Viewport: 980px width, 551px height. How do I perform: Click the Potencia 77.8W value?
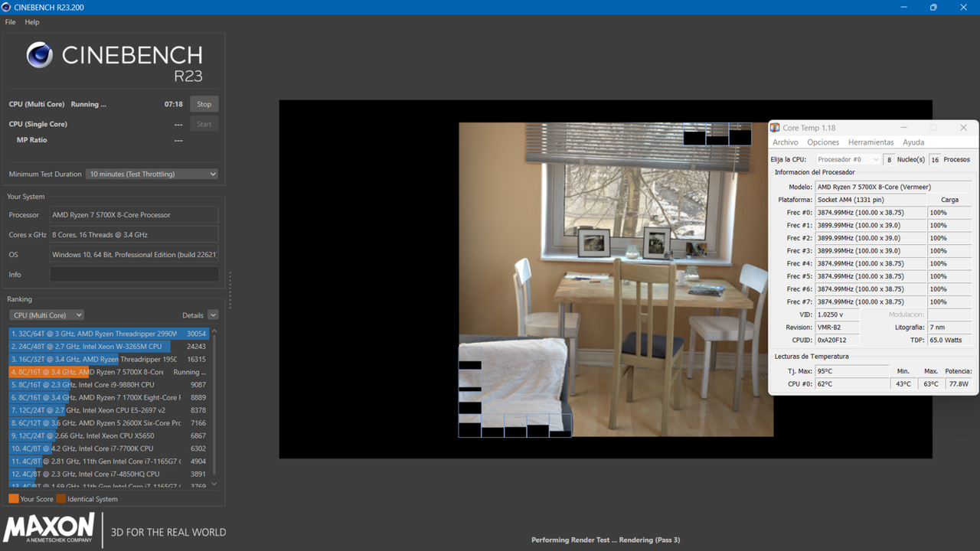coord(959,384)
